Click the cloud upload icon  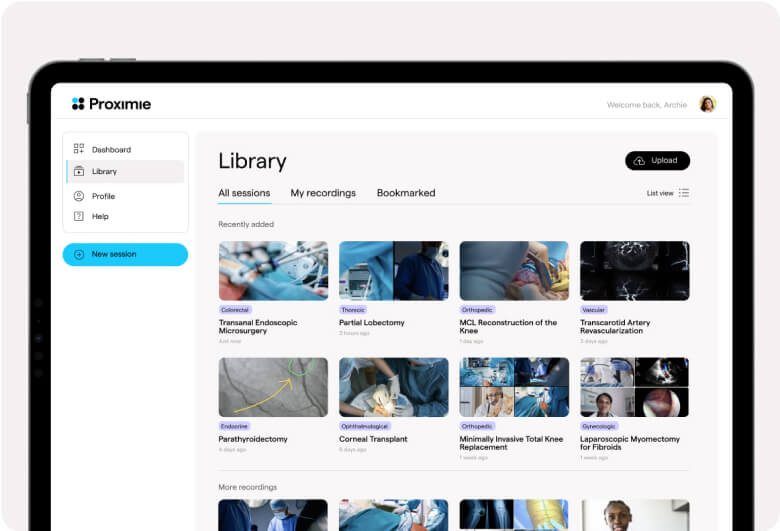point(639,161)
